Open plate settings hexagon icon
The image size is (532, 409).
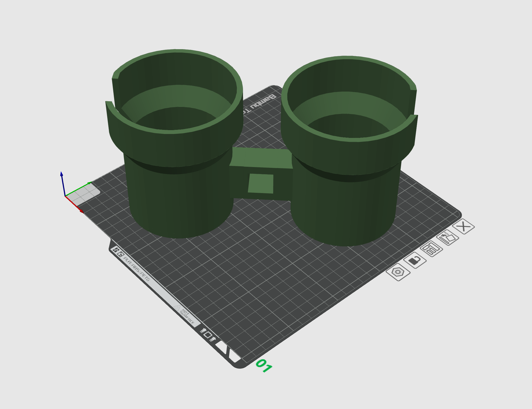[398, 272]
